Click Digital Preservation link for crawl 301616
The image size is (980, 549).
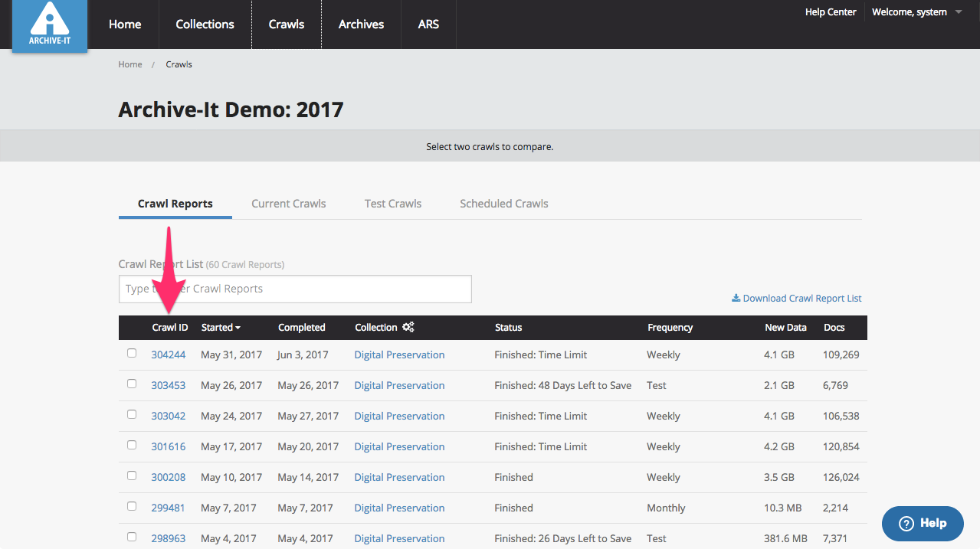(399, 446)
